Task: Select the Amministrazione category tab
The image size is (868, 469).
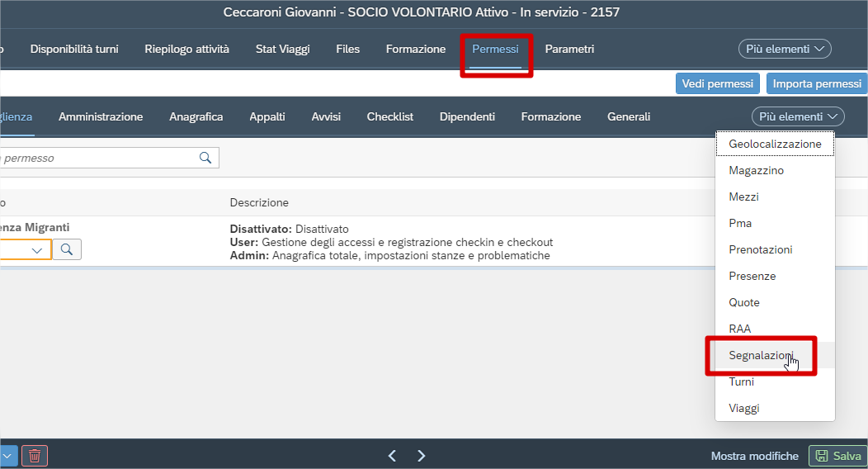Action: click(x=101, y=116)
